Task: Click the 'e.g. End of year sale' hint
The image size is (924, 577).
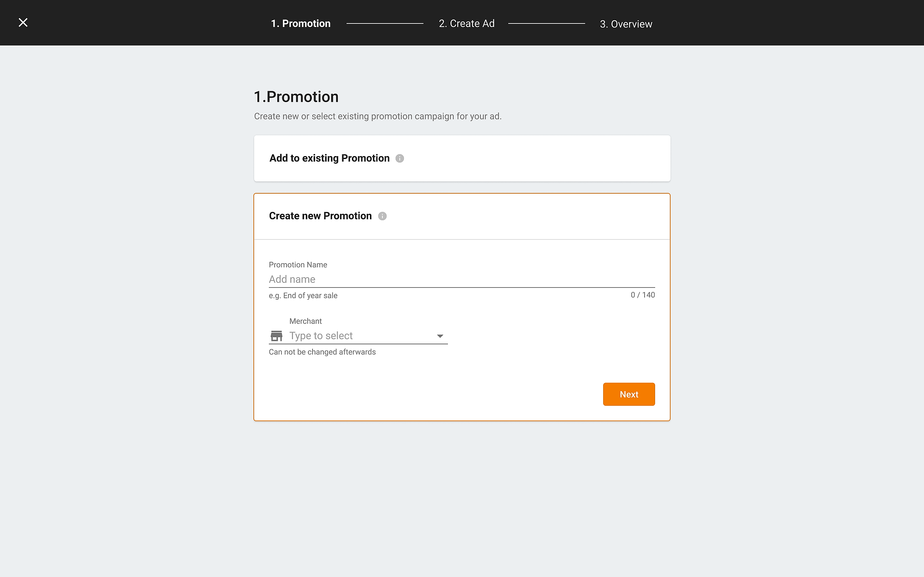Action: 303,296
